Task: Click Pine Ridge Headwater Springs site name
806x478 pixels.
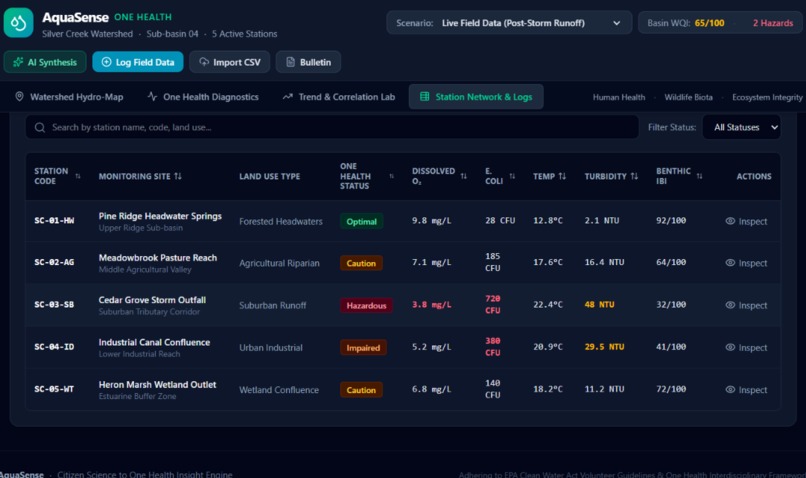Action: tap(160, 216)
